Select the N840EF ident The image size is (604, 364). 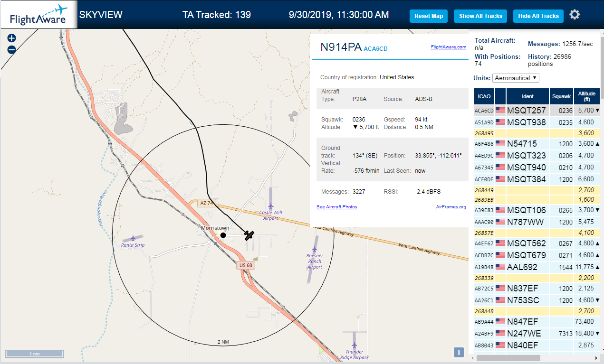[x=523, y=345]
